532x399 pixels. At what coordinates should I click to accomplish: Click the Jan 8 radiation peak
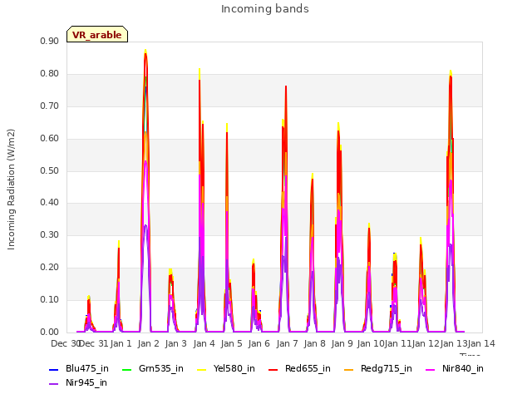coord(313,175)
